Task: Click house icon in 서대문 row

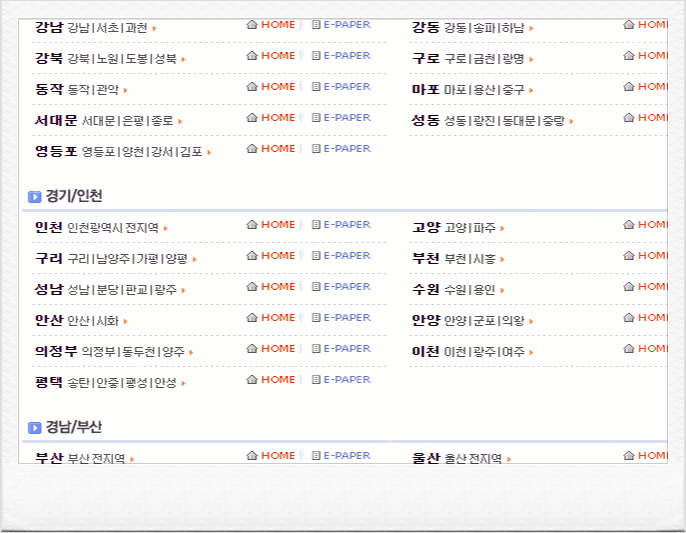Action: 252,118
